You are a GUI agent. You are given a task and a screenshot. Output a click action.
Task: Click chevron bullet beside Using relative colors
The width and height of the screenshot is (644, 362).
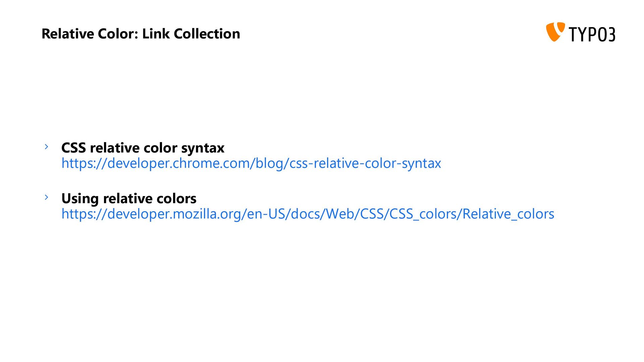[47, 197]
